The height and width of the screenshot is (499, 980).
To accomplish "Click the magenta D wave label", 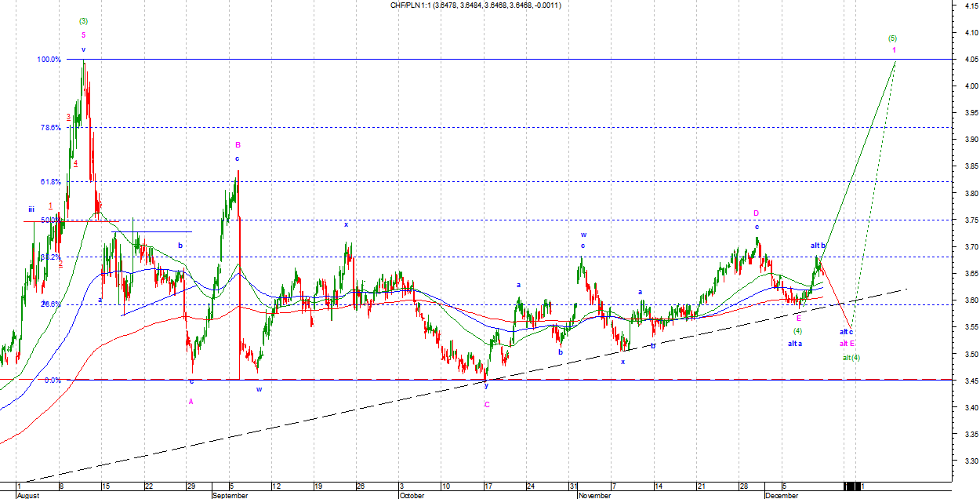I will coord(757,213).
